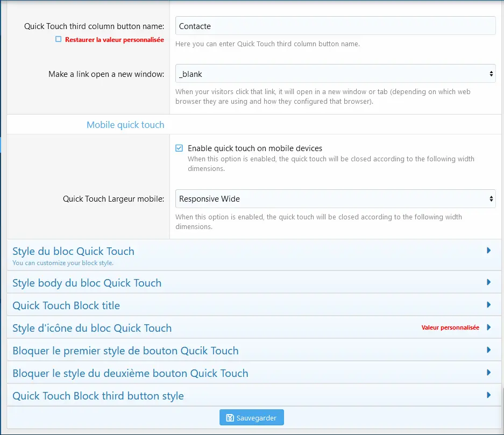Click the Restaurer la valeur personnalisée link
The height and width of the screenshot is (435, 504).
(114, 40)
